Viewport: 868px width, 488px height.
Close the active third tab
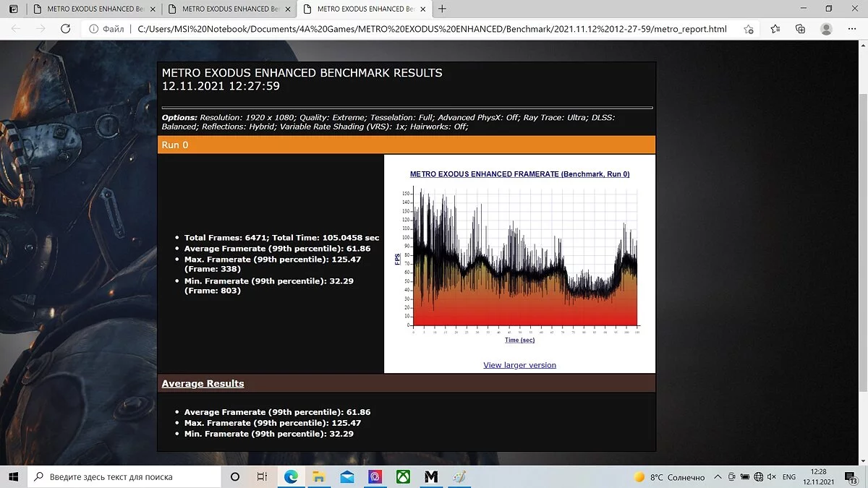423,9
